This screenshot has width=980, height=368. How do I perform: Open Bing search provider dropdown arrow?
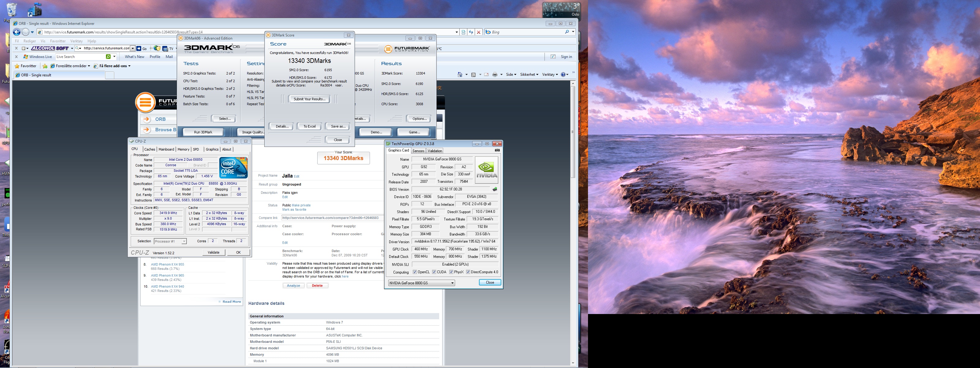tap(573, 32)
